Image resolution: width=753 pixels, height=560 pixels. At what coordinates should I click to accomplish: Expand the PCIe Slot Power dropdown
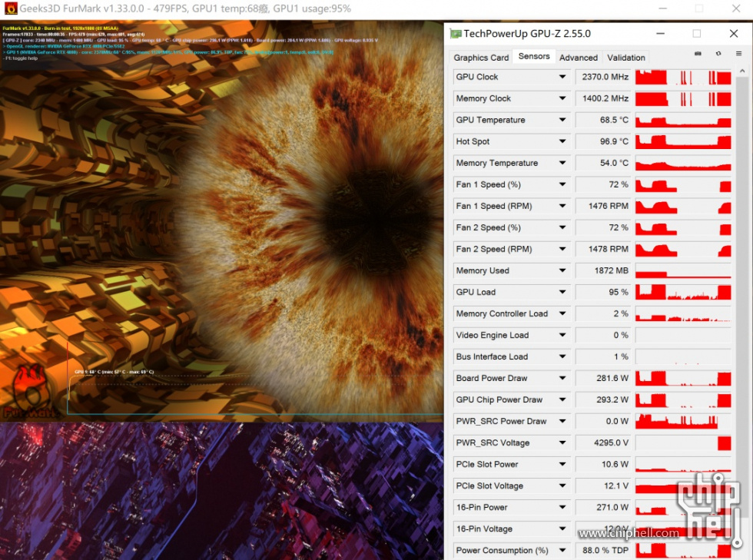[x=562, y=464]
